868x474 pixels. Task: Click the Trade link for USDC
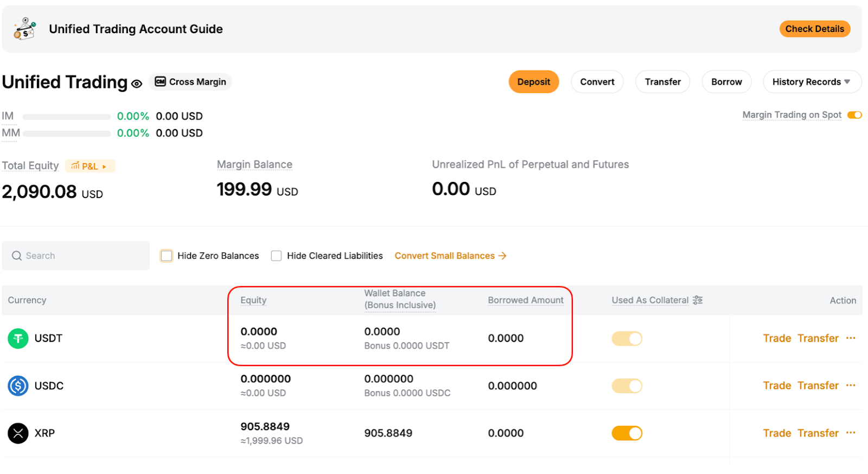(x=777, y=385)
